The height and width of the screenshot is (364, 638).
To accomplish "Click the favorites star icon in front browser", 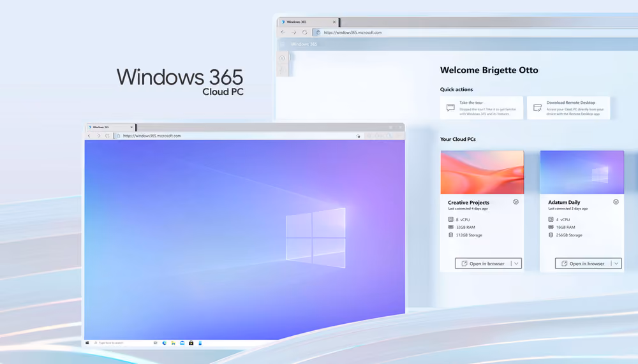I will pyautogui.click(x=358, y=136).
